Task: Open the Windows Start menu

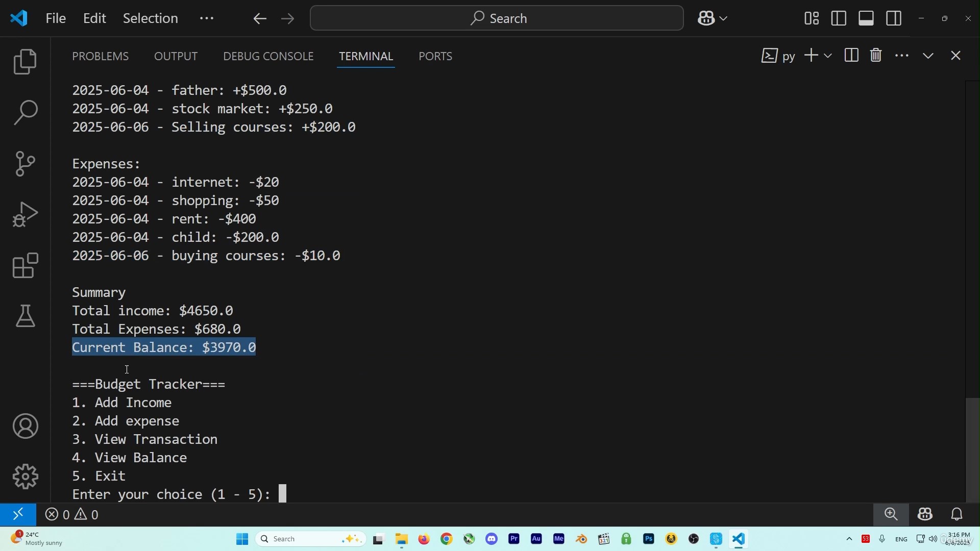Action: point(242,539)
